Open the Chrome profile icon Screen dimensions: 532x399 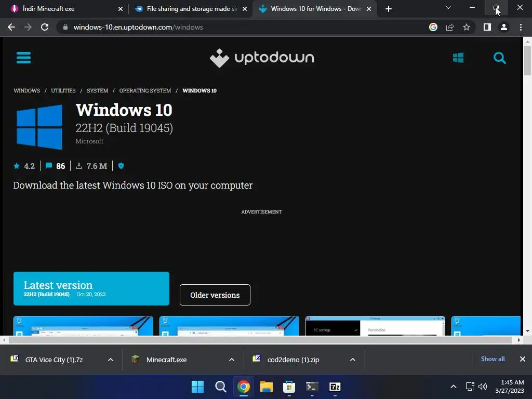[x=504, y=27]
